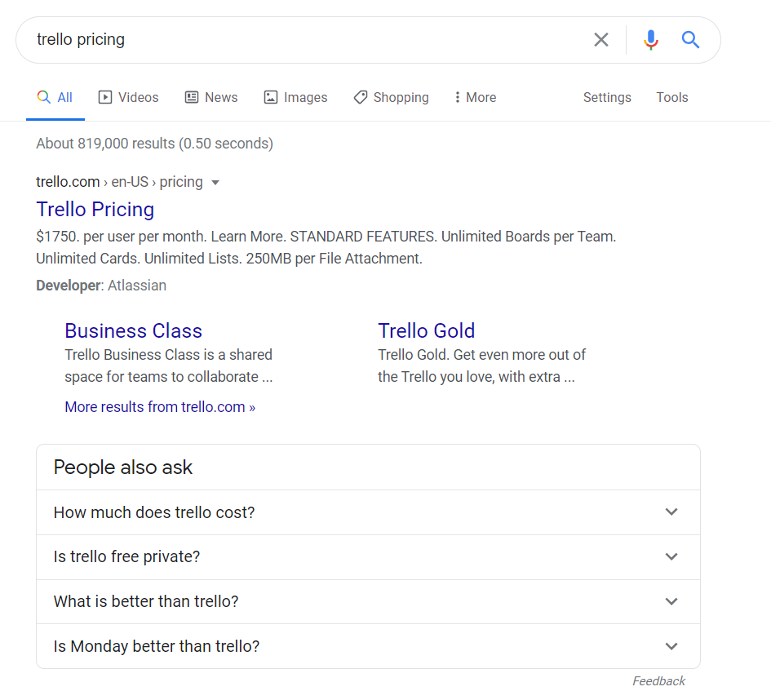
Task: Open the Settings menu
Action: tap(607, 97)
